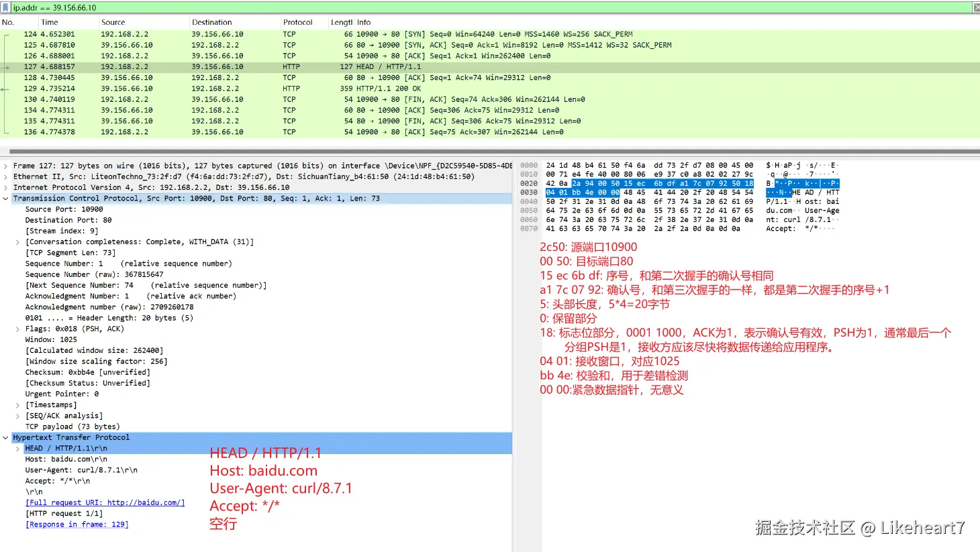This screenshot has height=552, width=980.
Task: Select the User-Agent: curl/8.7.1 header field
Action: tap(81, 470)
